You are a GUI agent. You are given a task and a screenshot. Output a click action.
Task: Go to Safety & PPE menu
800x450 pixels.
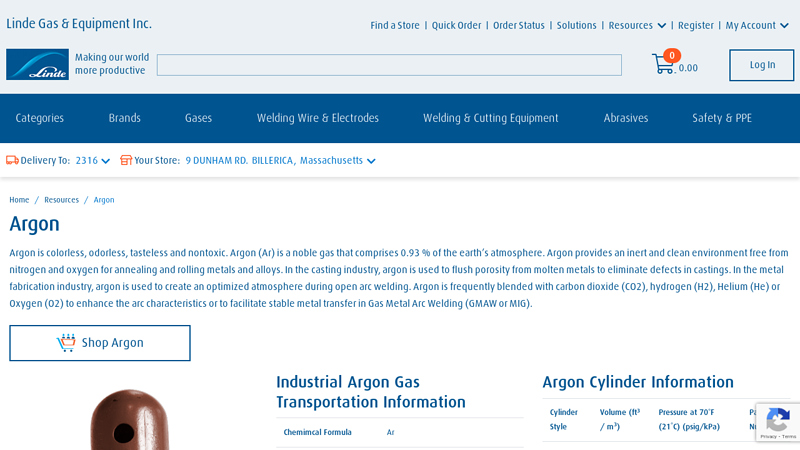pyautogui.click(x=722, y=118)
